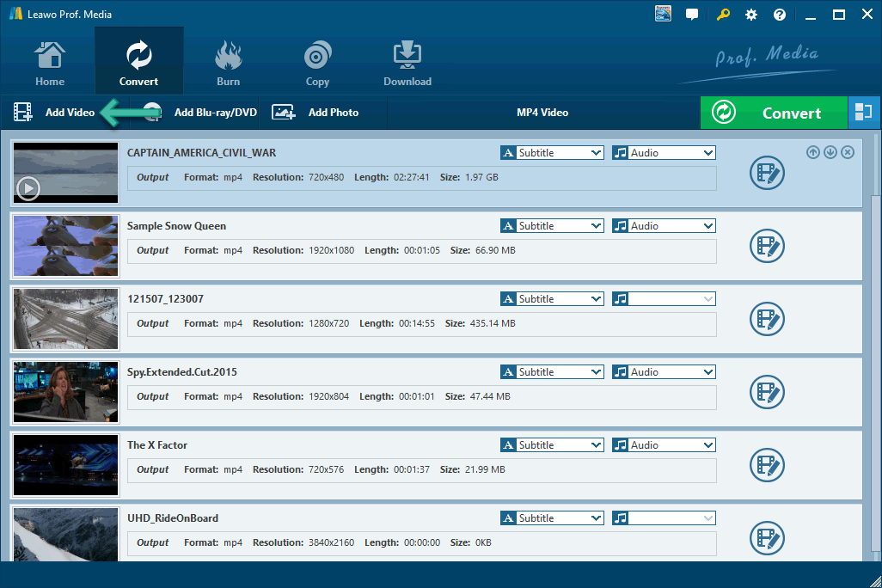Open Subtitle dropdown for Spy.Extended.Cut.2015

click(x=552, y=372)
